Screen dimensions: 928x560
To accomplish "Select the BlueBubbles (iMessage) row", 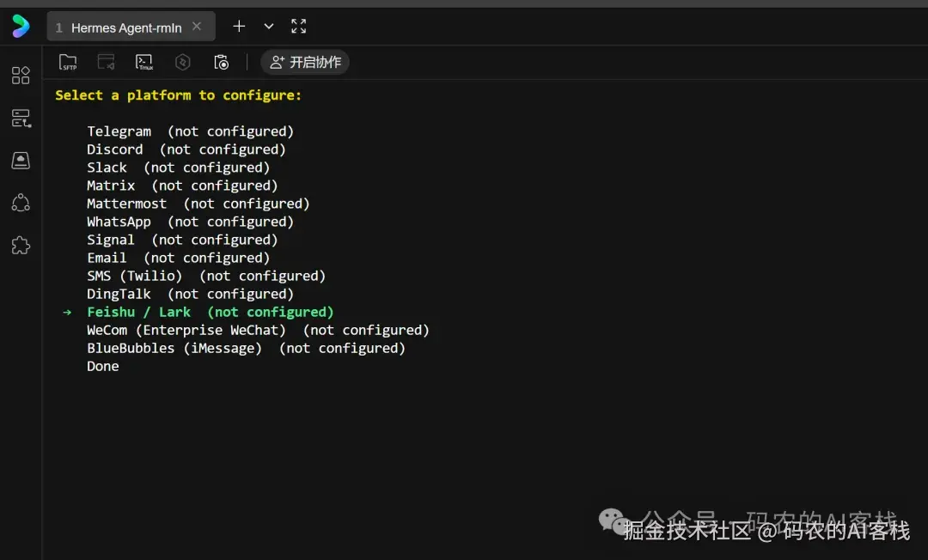I will [247, 349].
